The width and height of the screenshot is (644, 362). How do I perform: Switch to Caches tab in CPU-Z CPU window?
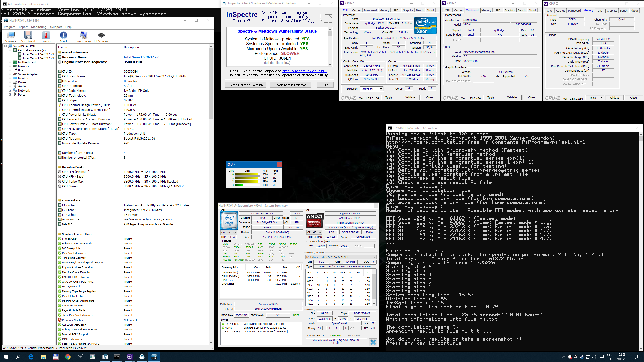356,10
